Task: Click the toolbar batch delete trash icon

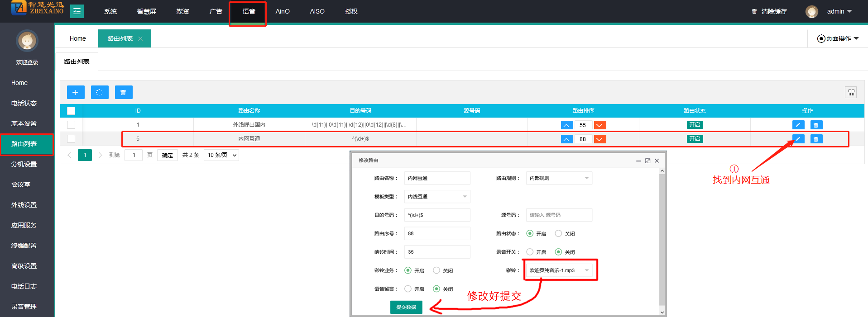Action: pyautogui.click(x=123, y=92)
